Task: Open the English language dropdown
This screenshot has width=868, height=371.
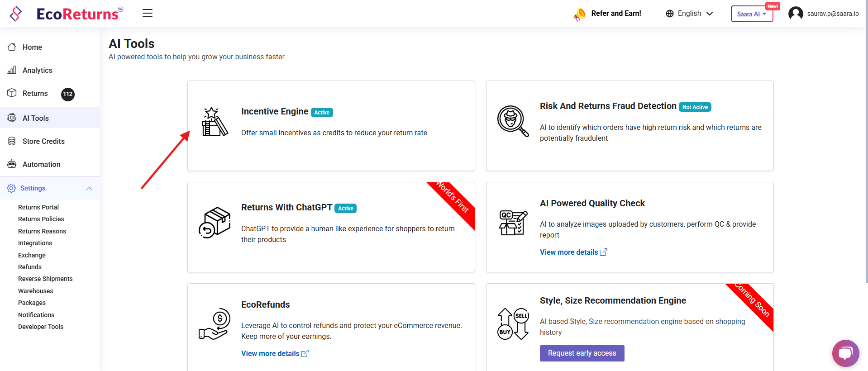Action: (689, 14)
